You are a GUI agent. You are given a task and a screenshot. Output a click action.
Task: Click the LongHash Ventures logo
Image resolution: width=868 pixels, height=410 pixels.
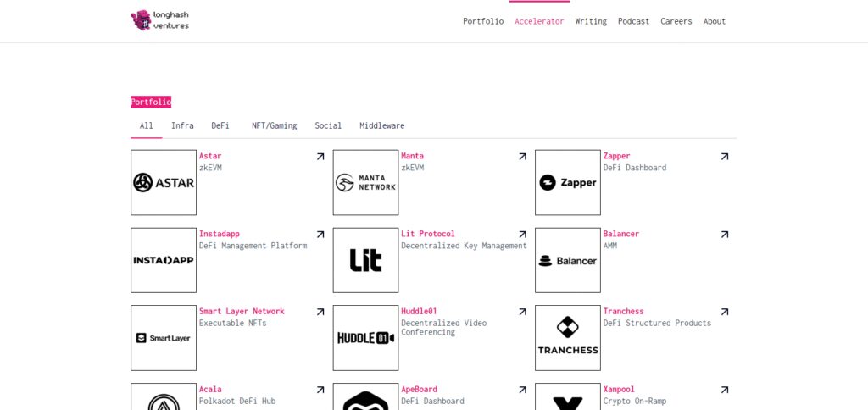(x=160, y=20)
